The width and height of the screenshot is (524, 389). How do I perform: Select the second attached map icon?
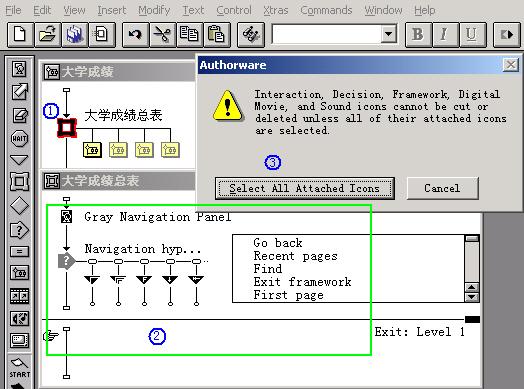(118, 150)
